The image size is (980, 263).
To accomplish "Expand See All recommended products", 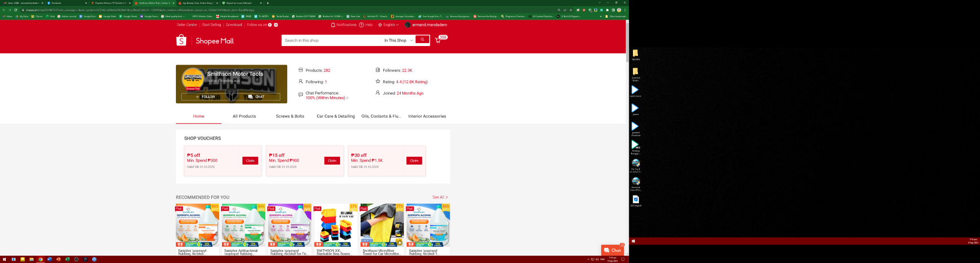I will tap(440, 197).
